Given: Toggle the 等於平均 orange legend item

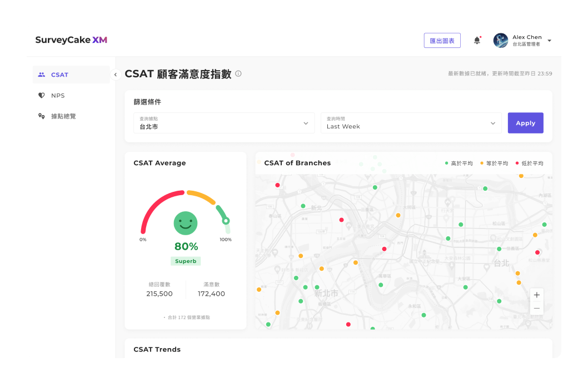Looking at the screenshot, I should [x=494, y=163].
